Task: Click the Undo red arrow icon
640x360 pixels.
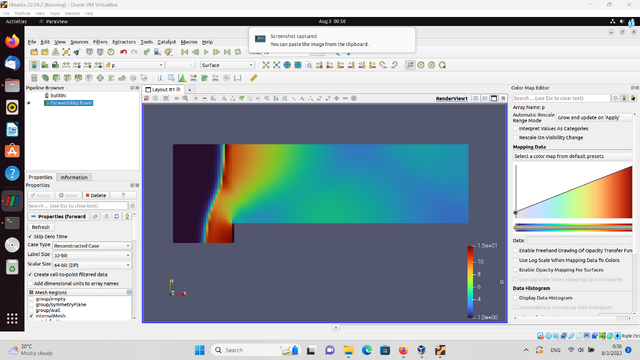Action: (123, 52)
